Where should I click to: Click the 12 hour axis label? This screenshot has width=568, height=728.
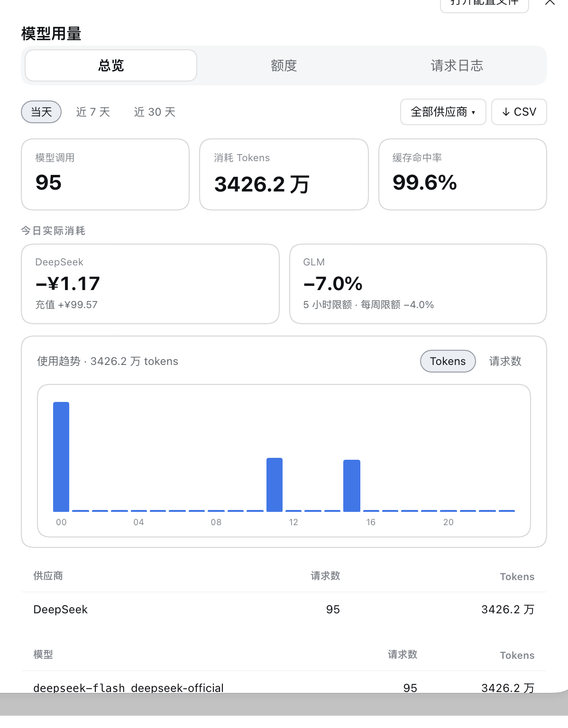[293, 522]
